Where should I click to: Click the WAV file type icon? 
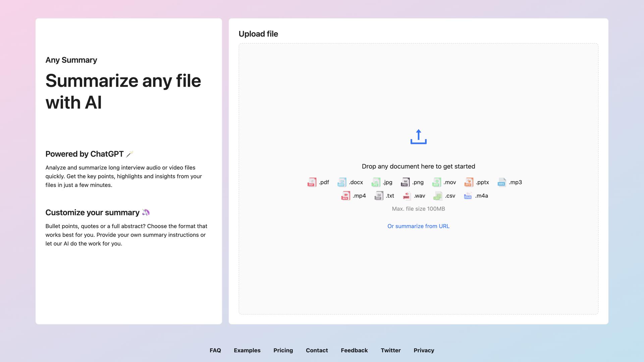tap(407, 196)
